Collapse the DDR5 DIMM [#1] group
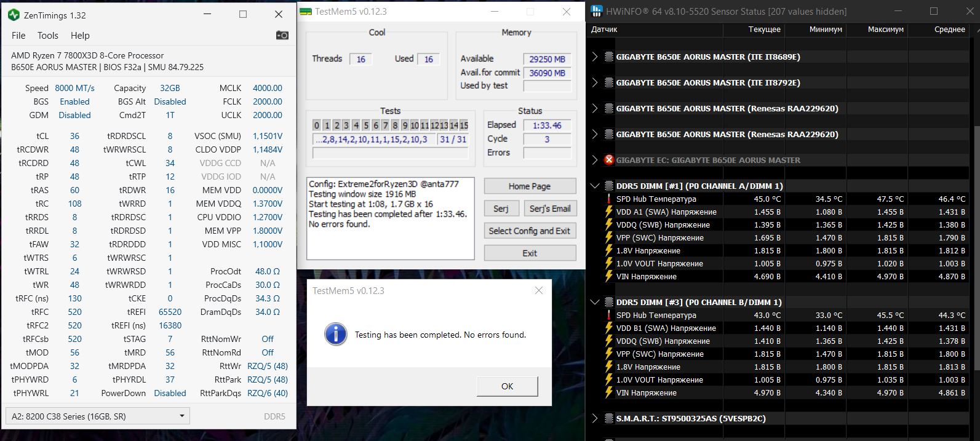This screenshot has width=980, height=441. (x=595, y=186)
